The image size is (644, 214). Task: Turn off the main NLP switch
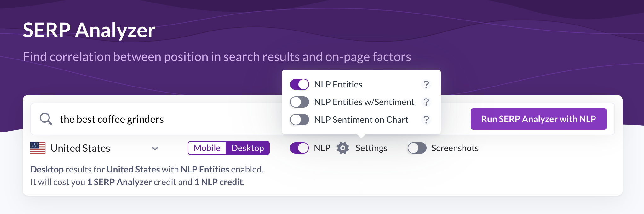(x=299, y=148)
